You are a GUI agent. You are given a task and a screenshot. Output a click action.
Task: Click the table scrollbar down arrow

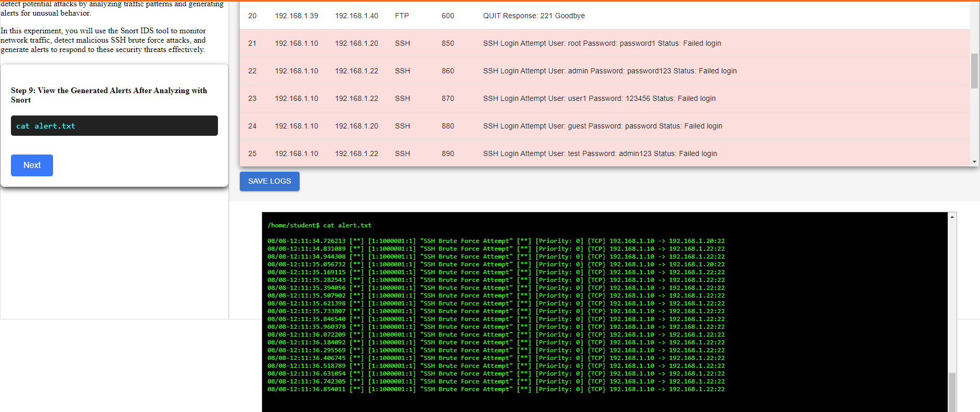click(x=974, y=162)
